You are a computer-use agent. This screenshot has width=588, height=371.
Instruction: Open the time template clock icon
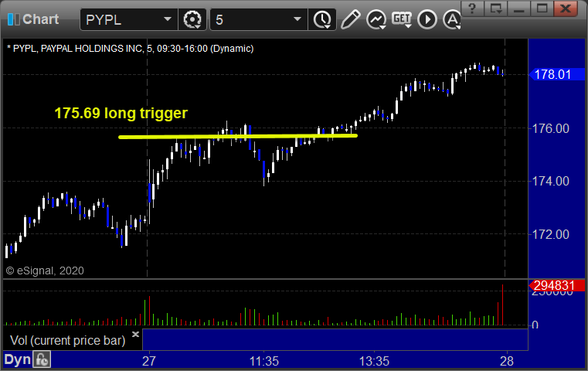click(x=322, y=19)
